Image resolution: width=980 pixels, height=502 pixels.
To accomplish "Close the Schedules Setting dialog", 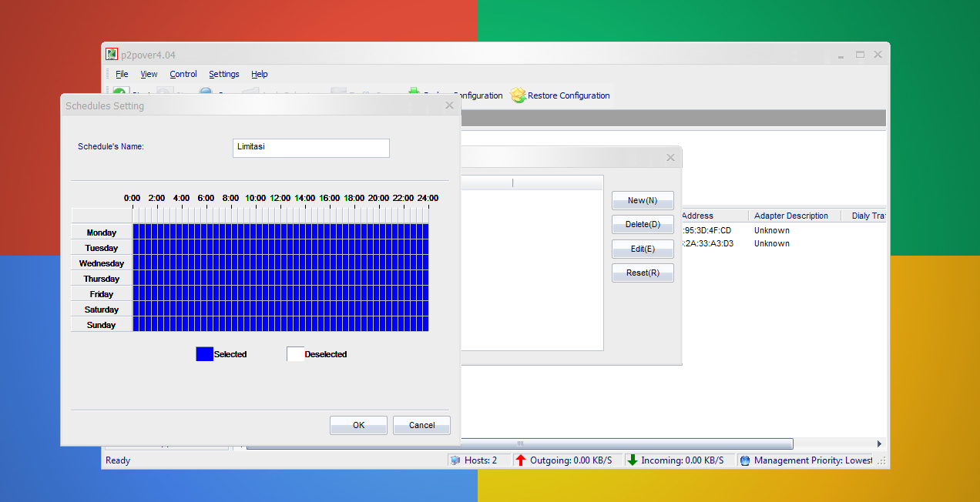I will [449, 105].
